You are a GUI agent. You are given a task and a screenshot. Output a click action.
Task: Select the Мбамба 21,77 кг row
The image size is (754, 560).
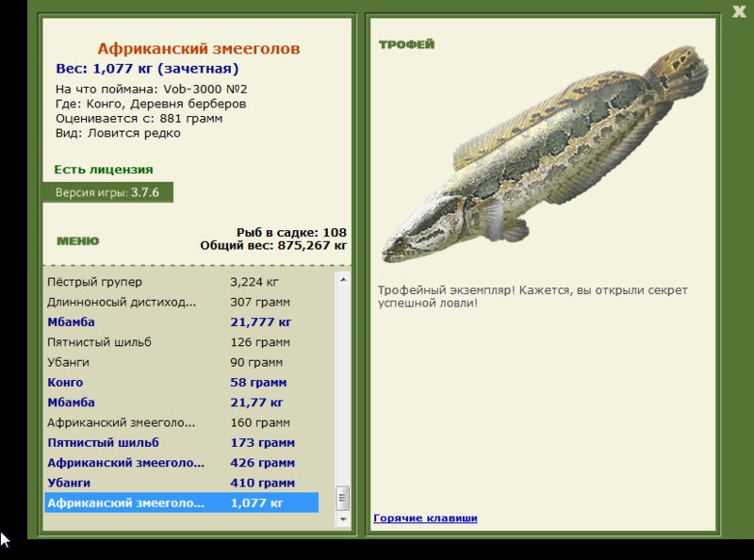[182, 403]
